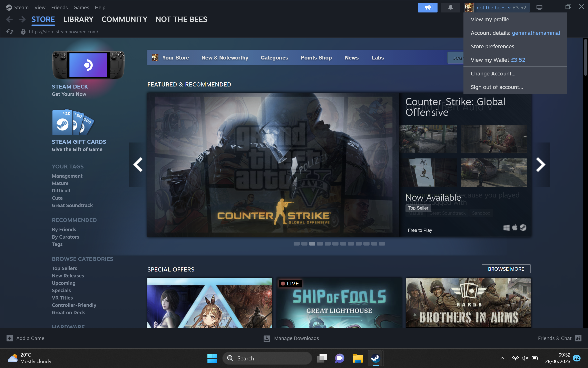
Task: Open the store News link
Action: (x=352, y=58)
